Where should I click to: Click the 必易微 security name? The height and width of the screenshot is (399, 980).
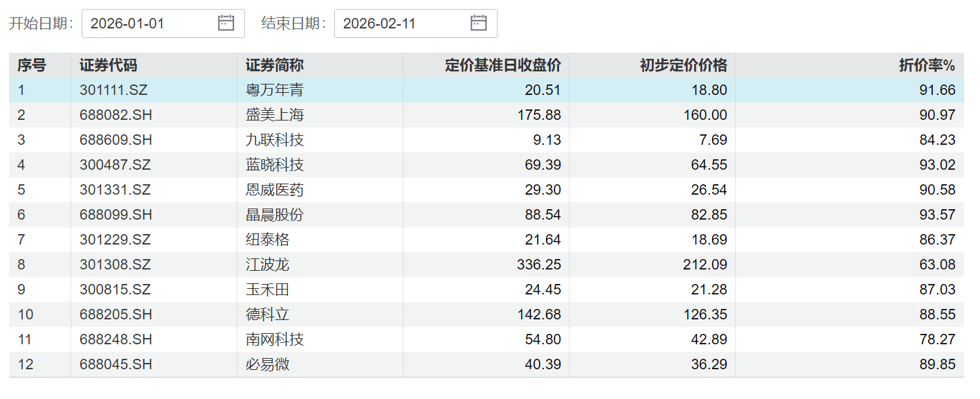pos(268,364)
